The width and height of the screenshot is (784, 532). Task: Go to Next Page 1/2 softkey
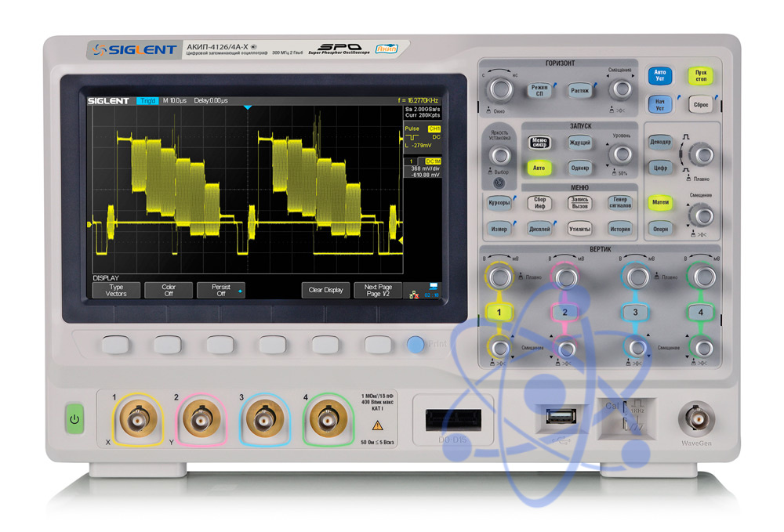tap(378, 290)
